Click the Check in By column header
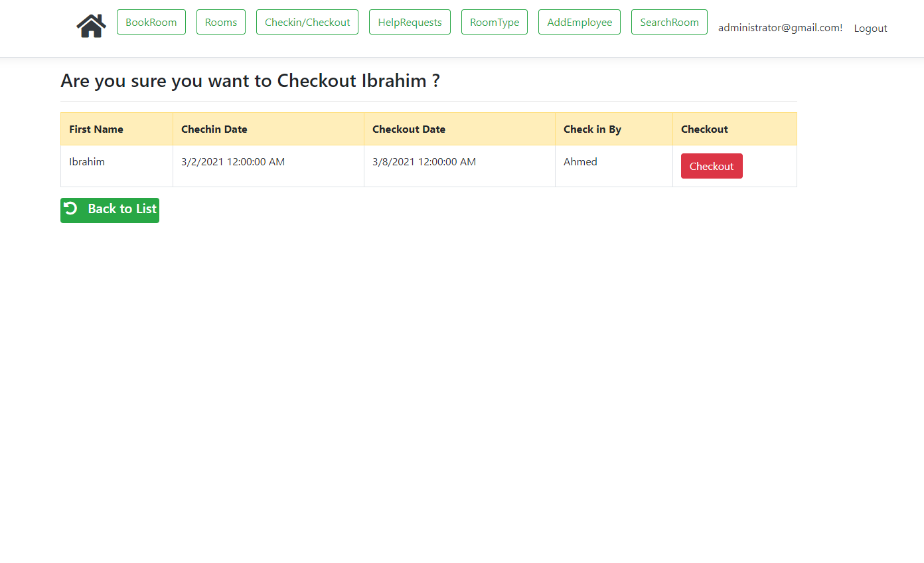 coord(592,129)
